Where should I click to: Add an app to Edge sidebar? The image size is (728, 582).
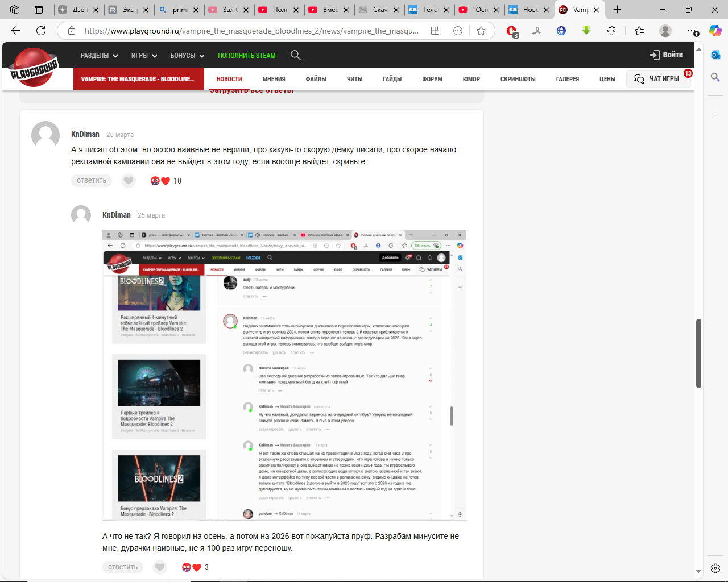(x=715, y=114)
